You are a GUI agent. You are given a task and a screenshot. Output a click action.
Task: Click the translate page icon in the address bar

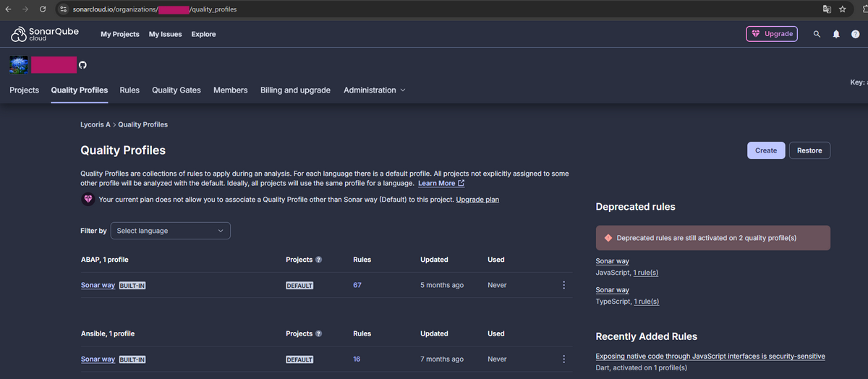coord(827,9)
